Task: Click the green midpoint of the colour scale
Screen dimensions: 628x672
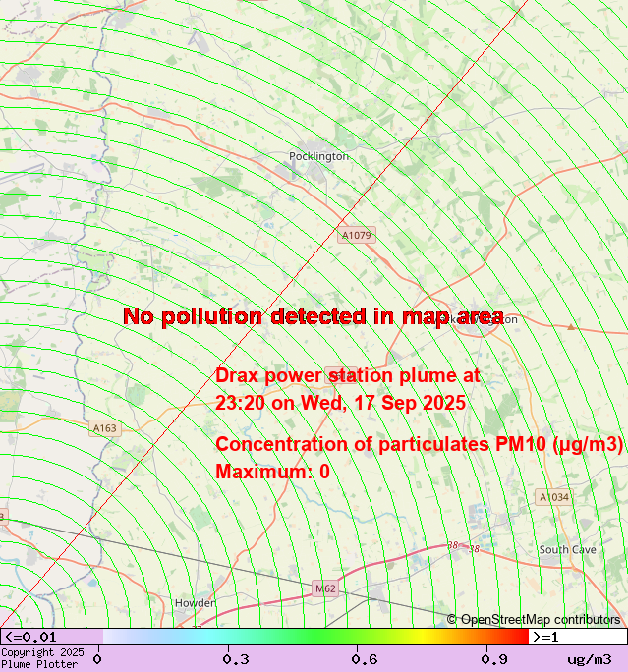Action: 315,637
